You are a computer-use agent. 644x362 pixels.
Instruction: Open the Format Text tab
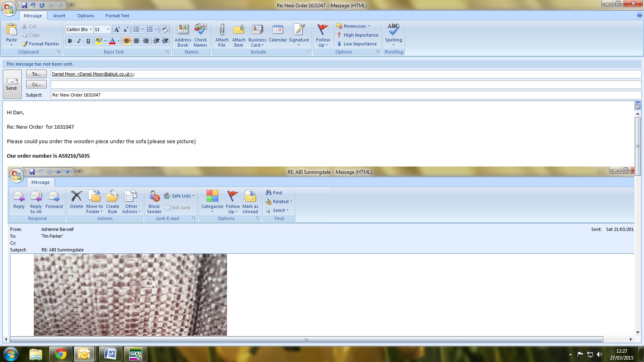[117, 16]
